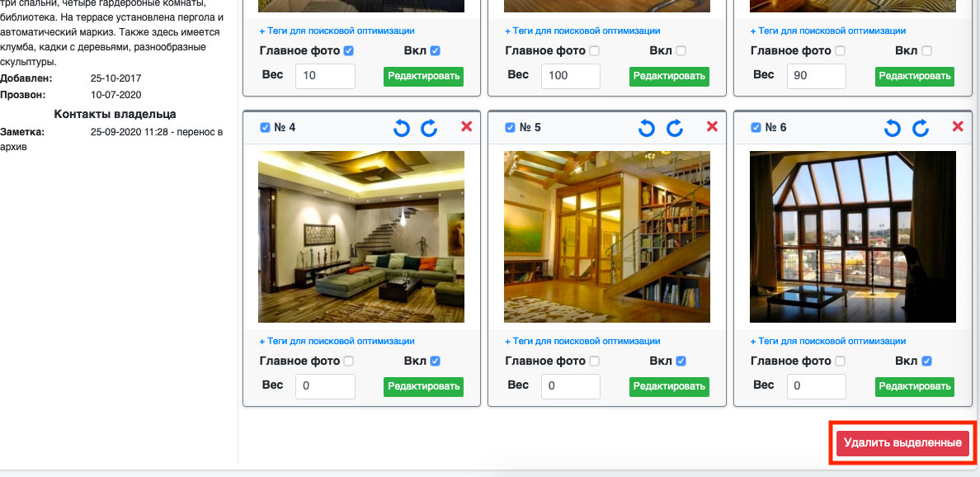The image size is (980, 477).
Task: Delete photo №6 with red X
Action: coord(958,127)
